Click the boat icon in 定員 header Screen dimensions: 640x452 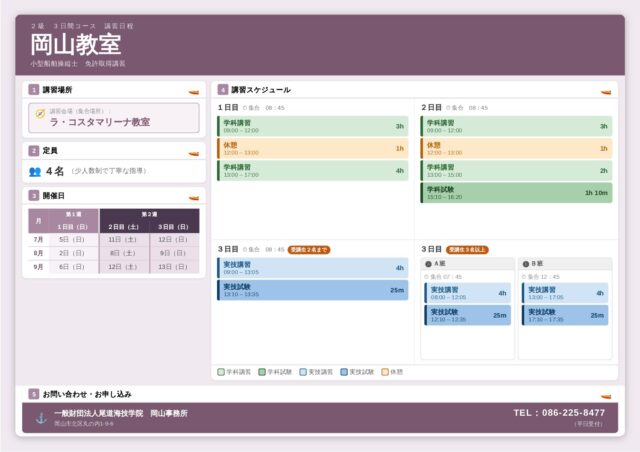point(194,154)
